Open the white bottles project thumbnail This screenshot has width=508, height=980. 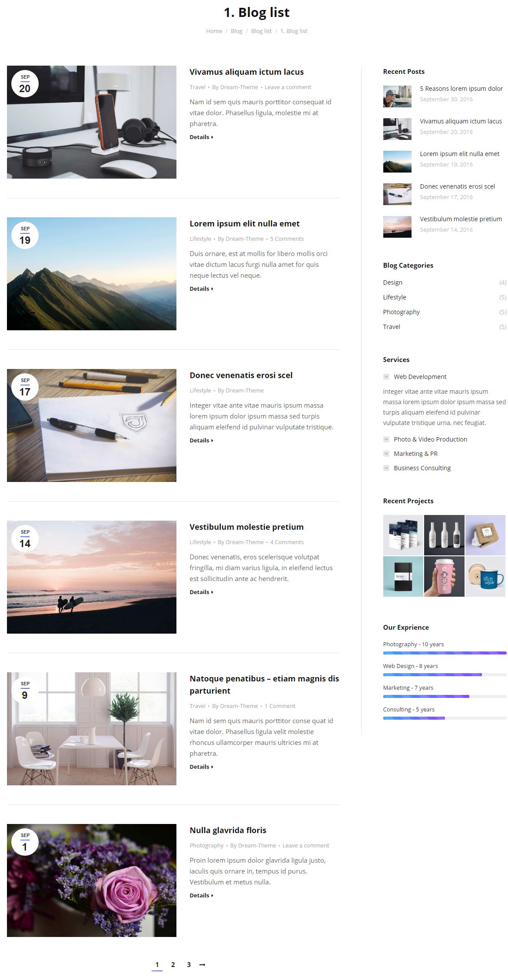coord(444,535)
